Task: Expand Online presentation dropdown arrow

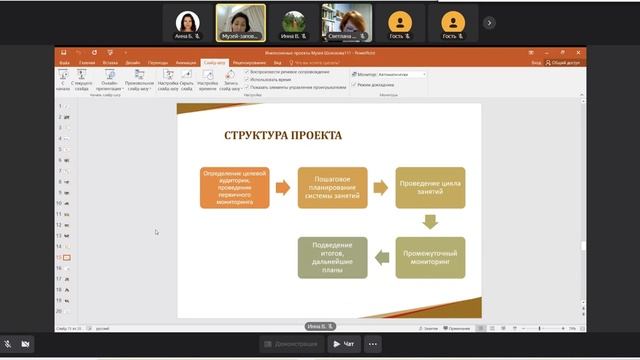Action: tap(123, 89)
